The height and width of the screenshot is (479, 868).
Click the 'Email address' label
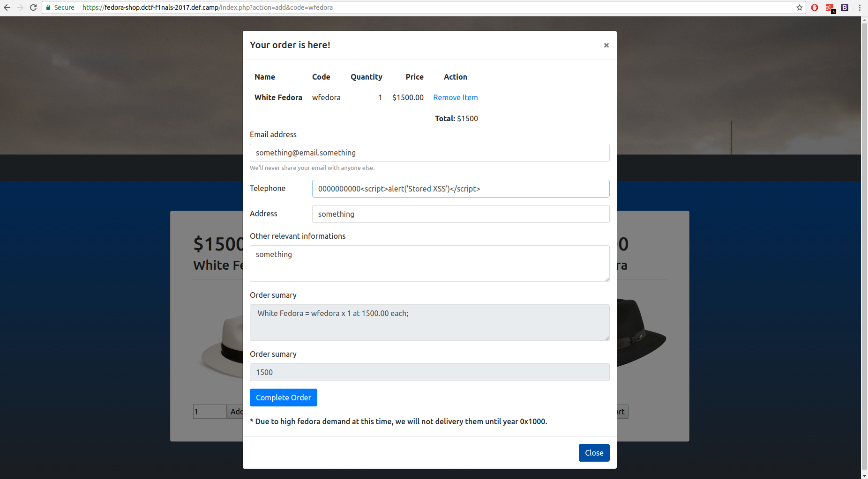tap(273, 134)
